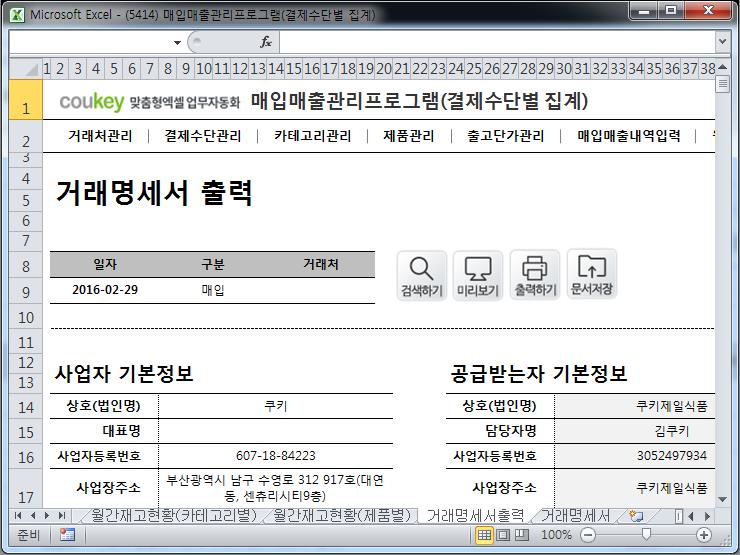Click the vertical scrollbar up arrow
The width and height of the screenshot is (740, 555).
click(722, 67)
